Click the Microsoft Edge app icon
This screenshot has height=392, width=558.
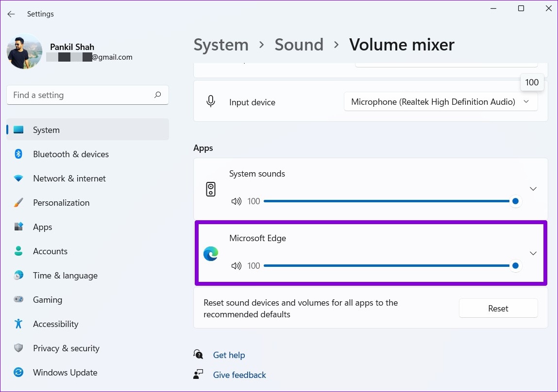click(210, 253)
